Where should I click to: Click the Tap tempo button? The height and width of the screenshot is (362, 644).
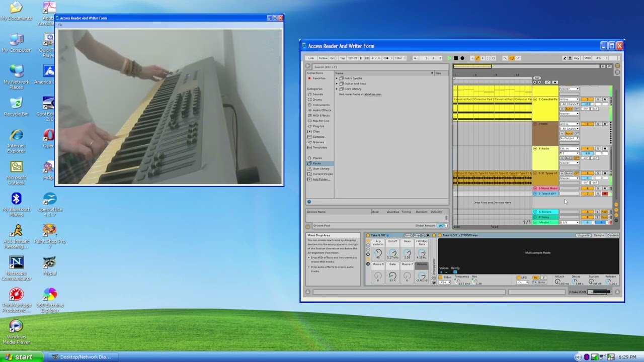click(x=342, y=58)
